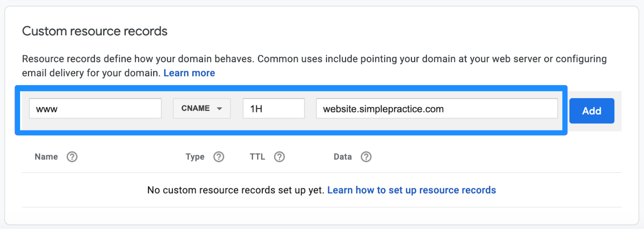644x229 pixels.
Task: Click the highlighted record entry row
Action: pos(291,110)
